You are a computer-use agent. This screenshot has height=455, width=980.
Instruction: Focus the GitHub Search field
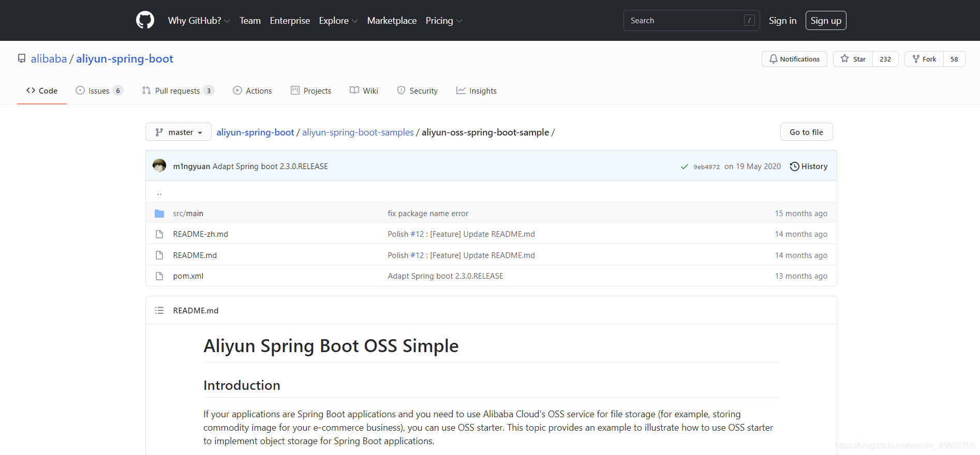coord(685,21)
